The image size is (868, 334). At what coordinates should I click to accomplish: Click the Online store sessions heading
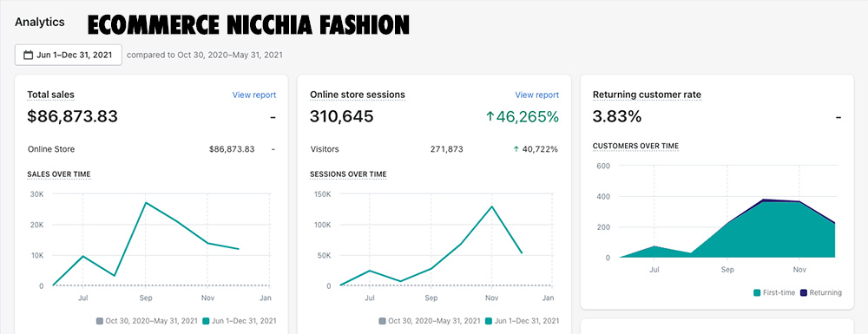pyautogui.click(x=358, y=95)
